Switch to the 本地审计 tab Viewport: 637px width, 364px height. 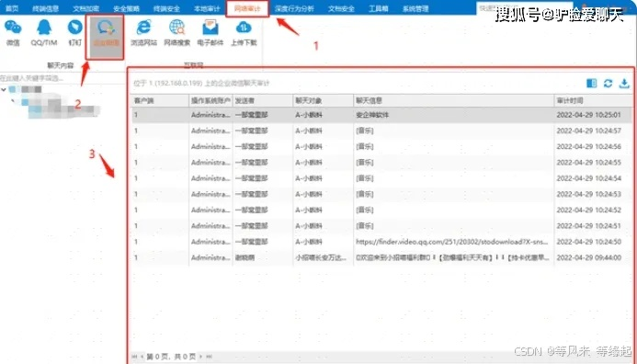coord(207,8)
